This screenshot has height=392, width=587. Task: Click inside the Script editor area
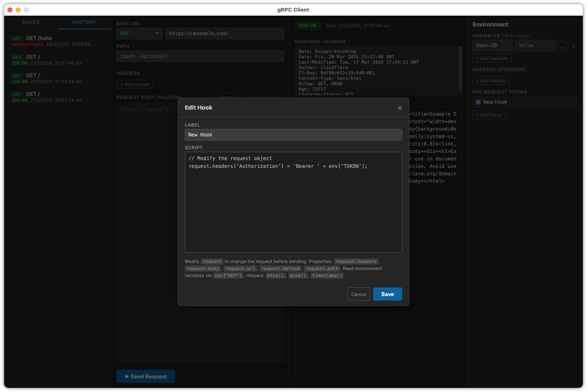point(293,202)
